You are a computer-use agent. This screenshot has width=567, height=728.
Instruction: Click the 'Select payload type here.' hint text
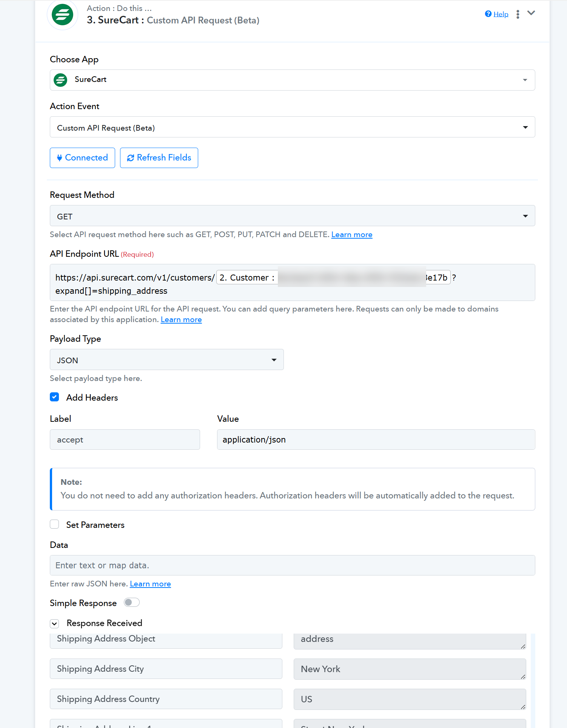click(96, 378)
